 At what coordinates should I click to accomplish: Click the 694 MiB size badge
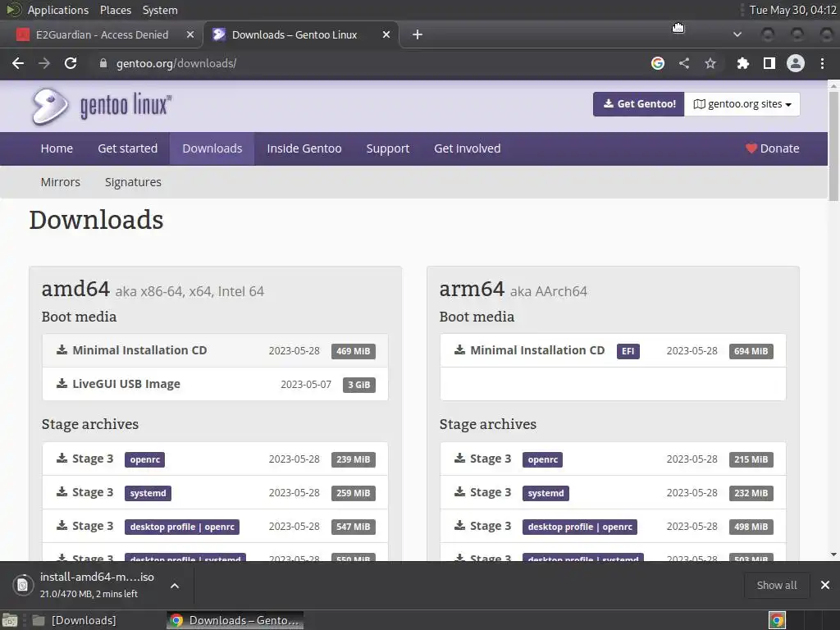pos(751,351)
